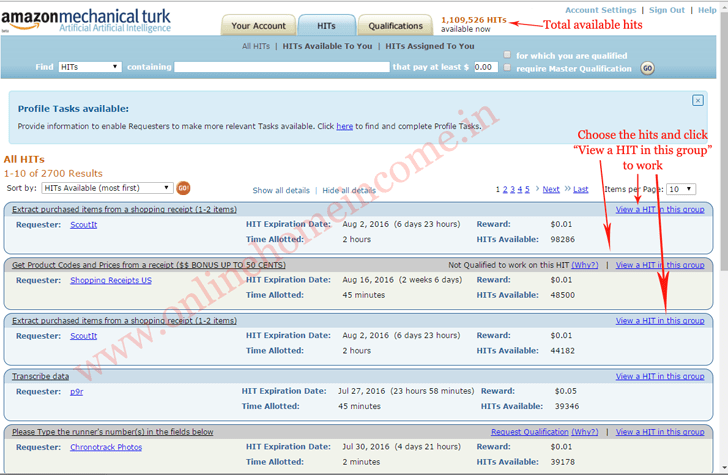Open the Qualifications tab
This screenshot has width=728, height=475.
point(396,26)
